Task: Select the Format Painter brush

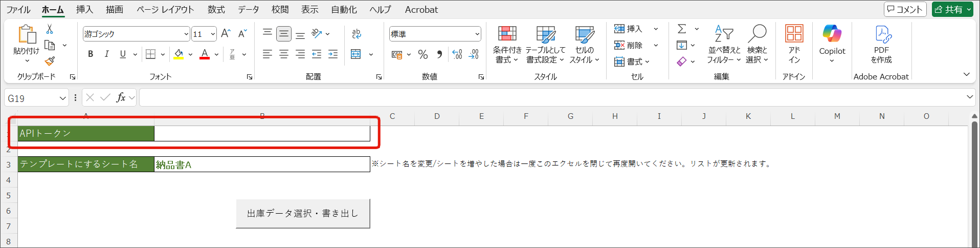Action: pos(50,61)
